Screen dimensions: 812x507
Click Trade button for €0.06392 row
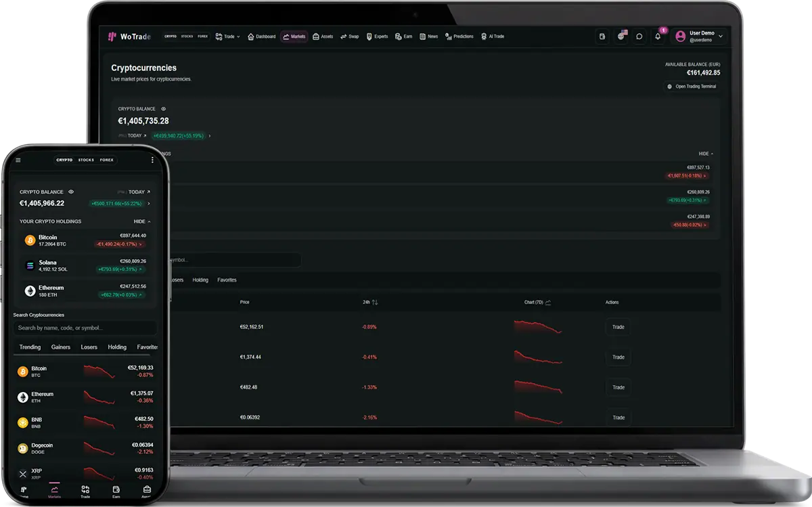(618, 418)
